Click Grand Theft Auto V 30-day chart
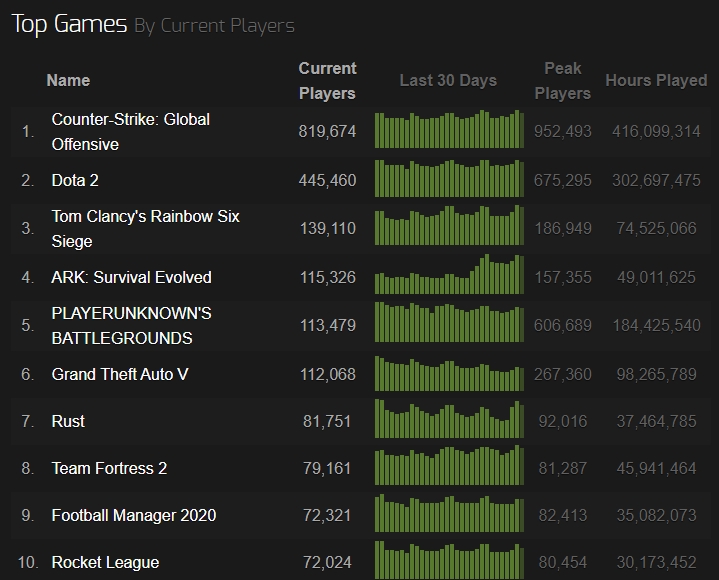Image resolution: width=719 pixels, height=580 pixels. [449, 373]
